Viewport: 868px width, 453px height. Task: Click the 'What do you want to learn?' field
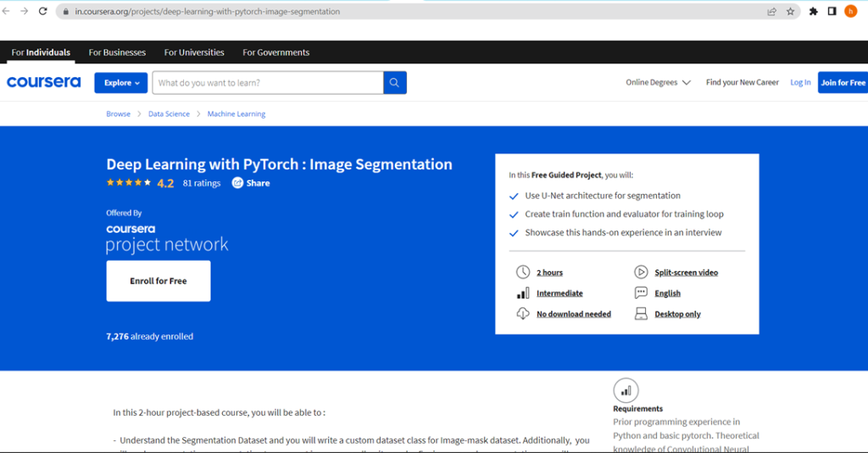[268, 83]
